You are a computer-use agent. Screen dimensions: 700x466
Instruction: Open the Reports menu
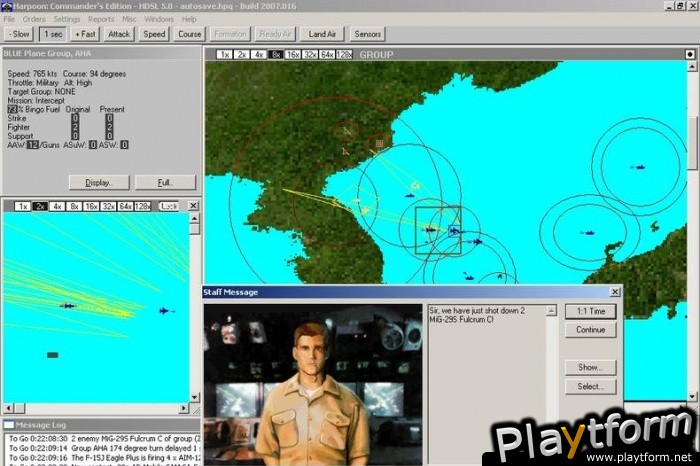coord(101,19)
